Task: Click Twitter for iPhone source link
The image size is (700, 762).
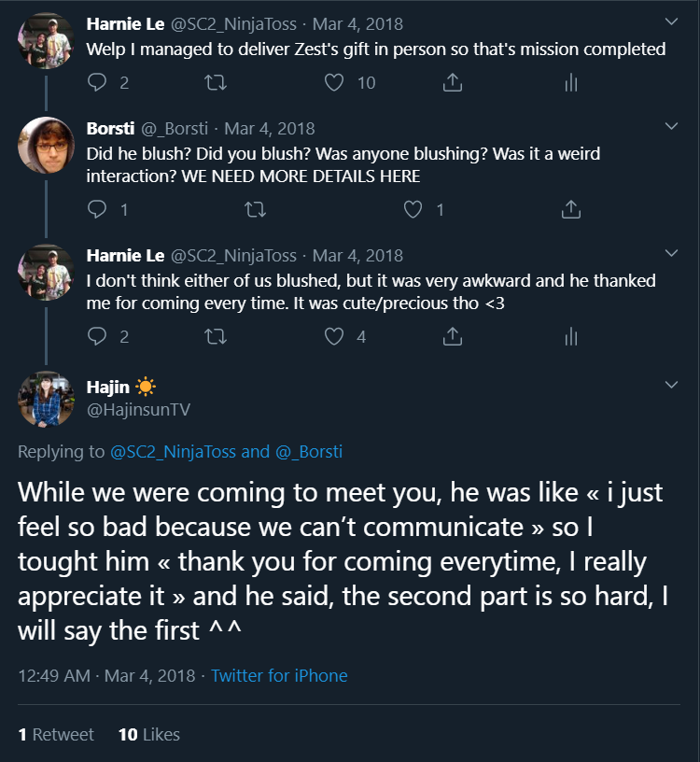Action: click(x=279, y=675)
